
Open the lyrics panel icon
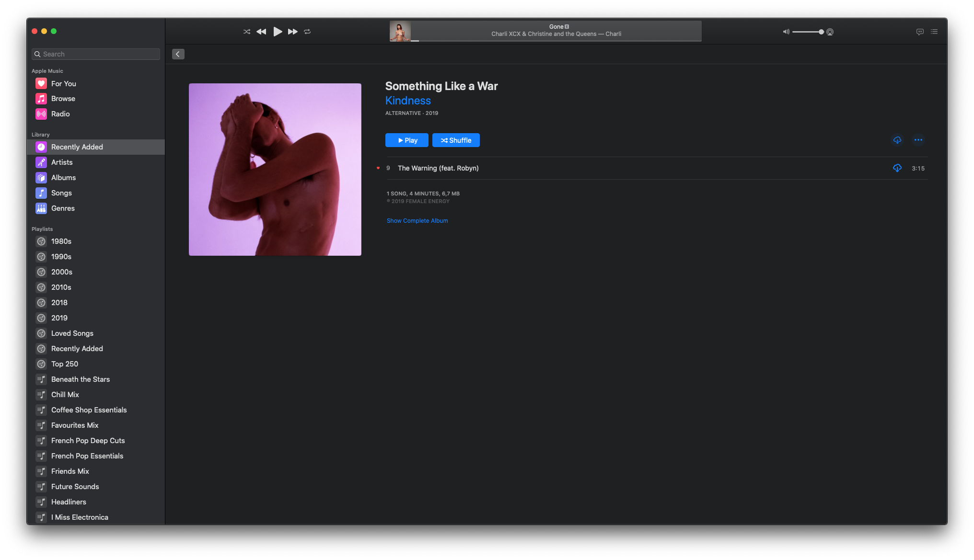click(920, 32)
